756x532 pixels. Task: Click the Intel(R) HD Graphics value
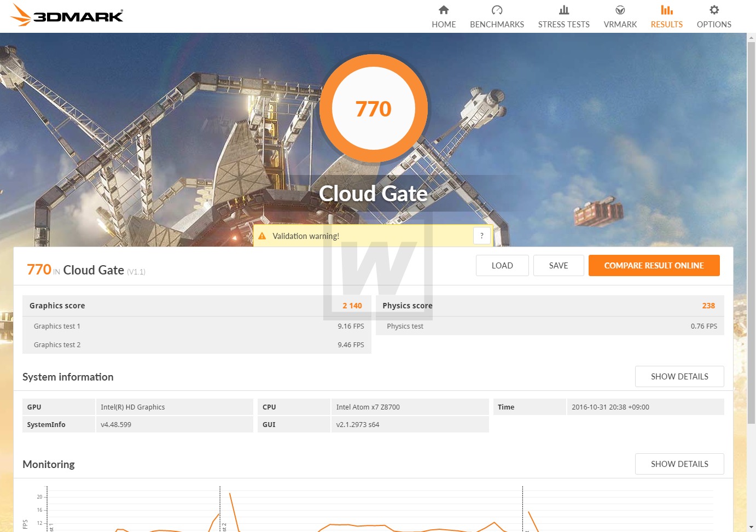click(x=133, y=407)
